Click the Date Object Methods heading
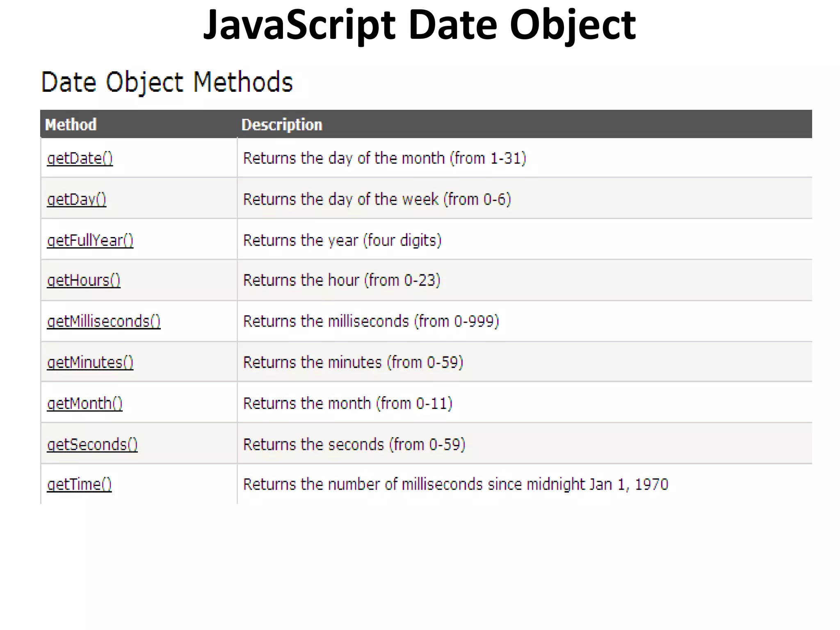Viewport: 840px width, 630px height. (167, 82)
